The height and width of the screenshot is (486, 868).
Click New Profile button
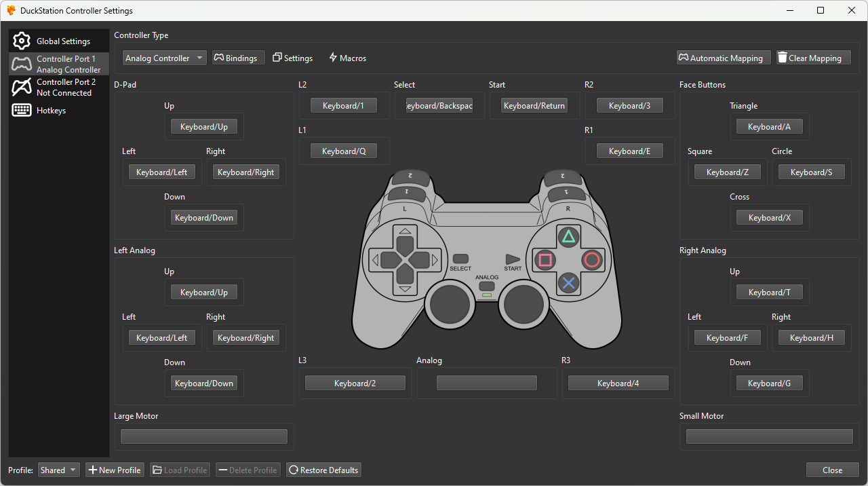115,470
